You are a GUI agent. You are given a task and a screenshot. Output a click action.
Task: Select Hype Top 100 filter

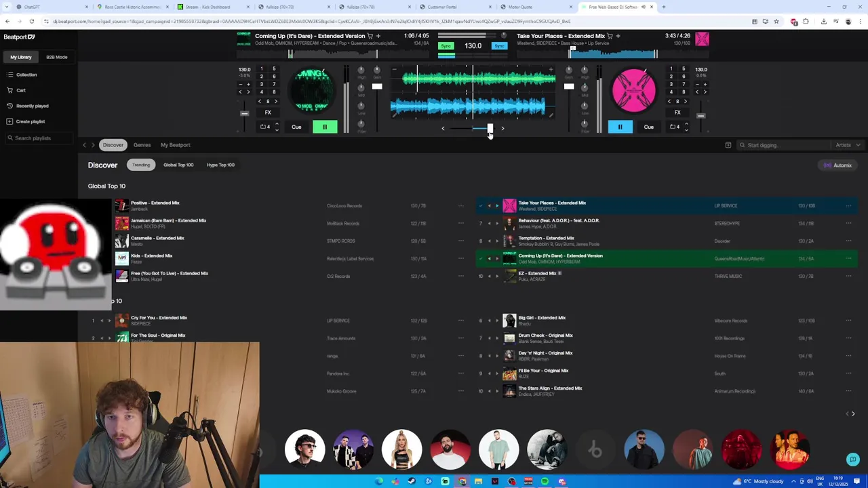point(220,165)
